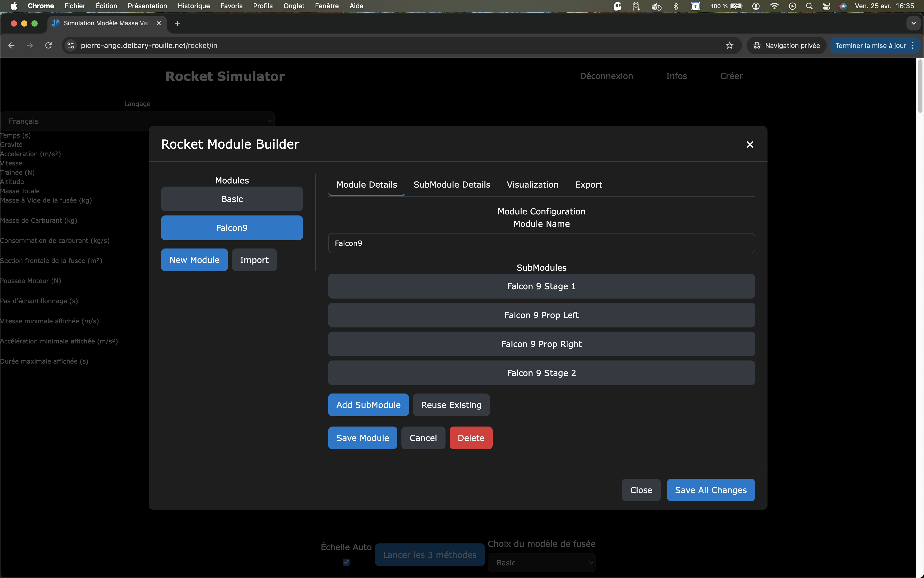Open the Choix du modèle de fusée dropdown
The image size is (924, 578).
coord(541,563)
